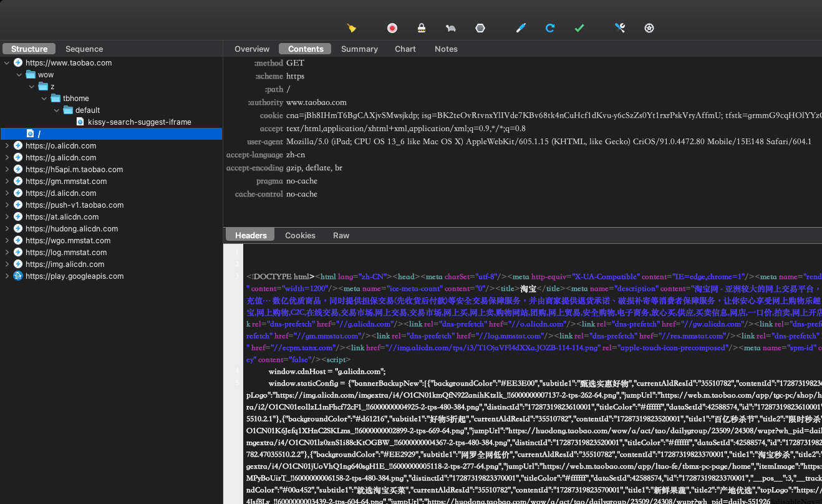
Task: Open the tools wrench icon
Action: (620, 28)
